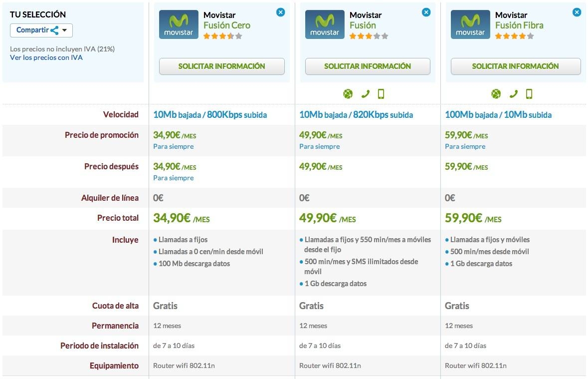The height and width of the screenshot is (379, 588).
Task: Click '100 Mb descarga datos' item
Action: 194,264
